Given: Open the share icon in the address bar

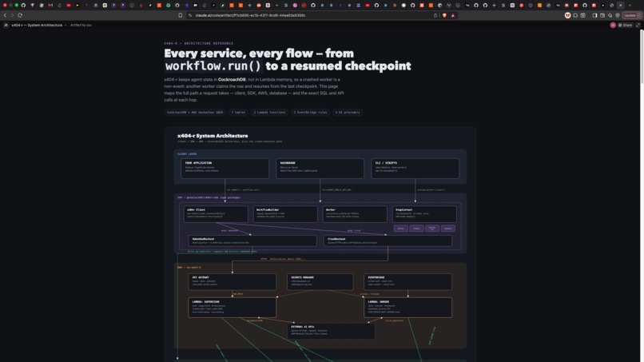Looking at the screenshot, I should (x=435, y=15).
